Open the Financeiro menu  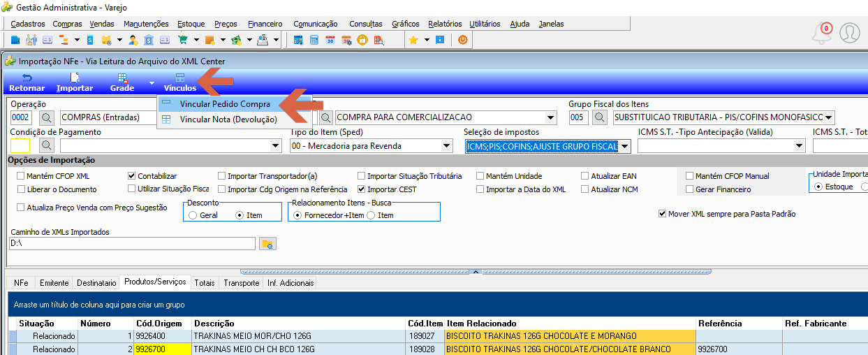tap(265, 24)
